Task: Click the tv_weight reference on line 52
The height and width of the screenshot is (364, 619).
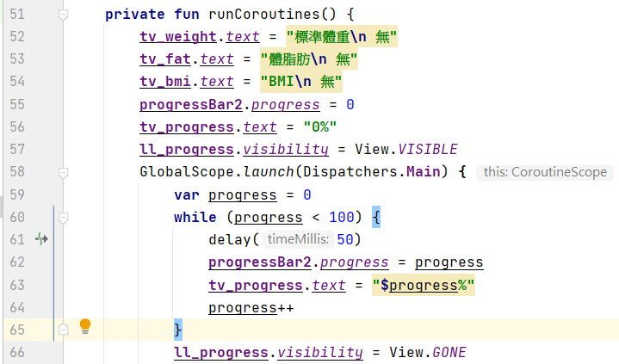Action: [x=178, y=37]
